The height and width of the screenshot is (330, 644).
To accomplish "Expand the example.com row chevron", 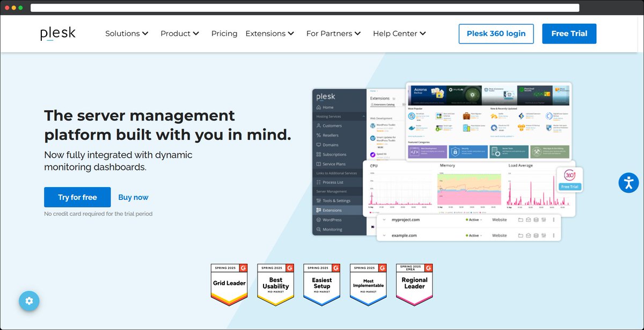I will (x=384, y=235).
